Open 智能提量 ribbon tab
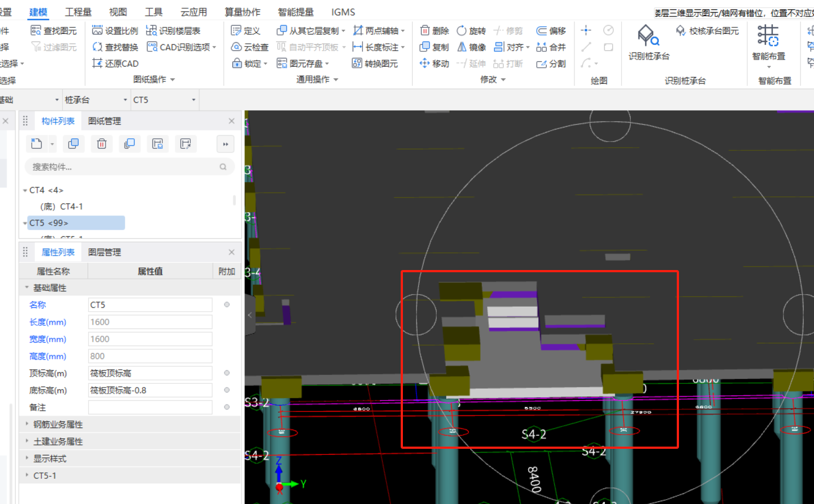Screen dimensions: 814x504 [x=296, y=12]
